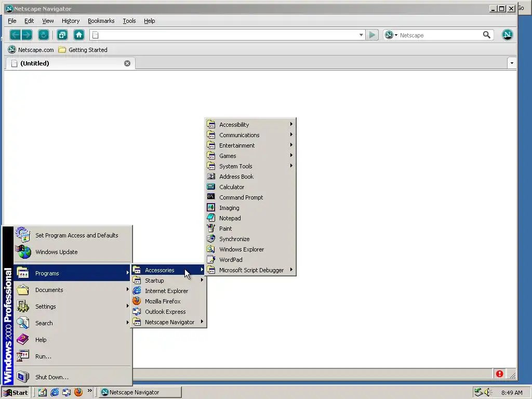Open the address bar history dropdown
Viewport: 532px width, 399px height.
tap(361, 35)
